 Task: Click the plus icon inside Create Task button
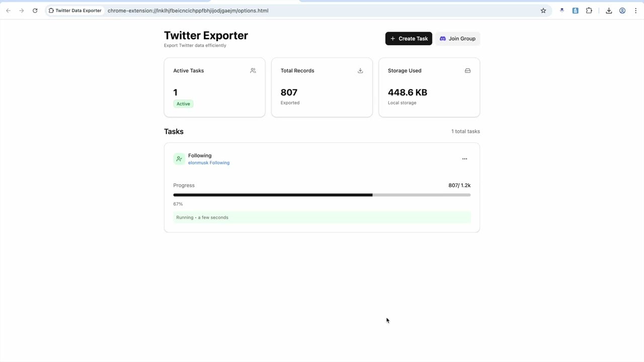click(393, 38)
